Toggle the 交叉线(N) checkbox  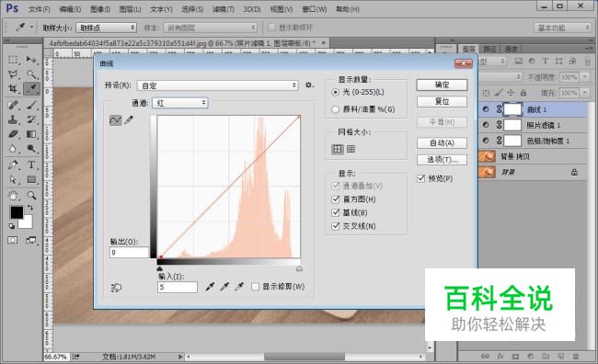[x=336, y=226]
